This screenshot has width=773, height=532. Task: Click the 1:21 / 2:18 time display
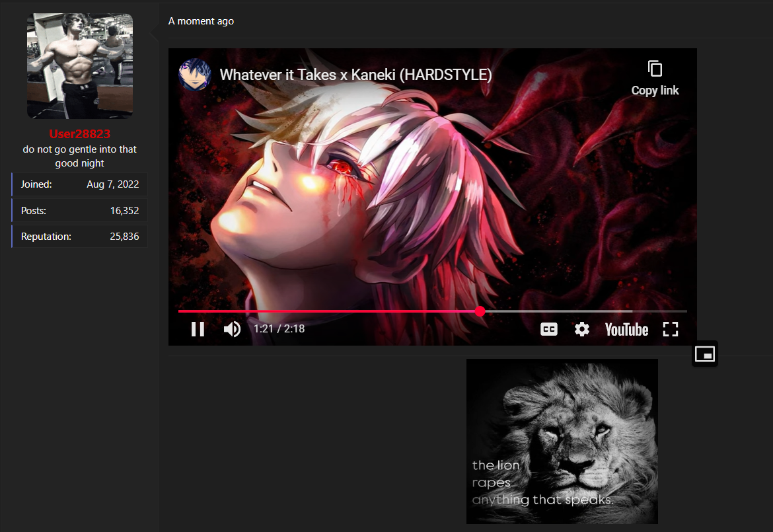click(x=279, y=329)
